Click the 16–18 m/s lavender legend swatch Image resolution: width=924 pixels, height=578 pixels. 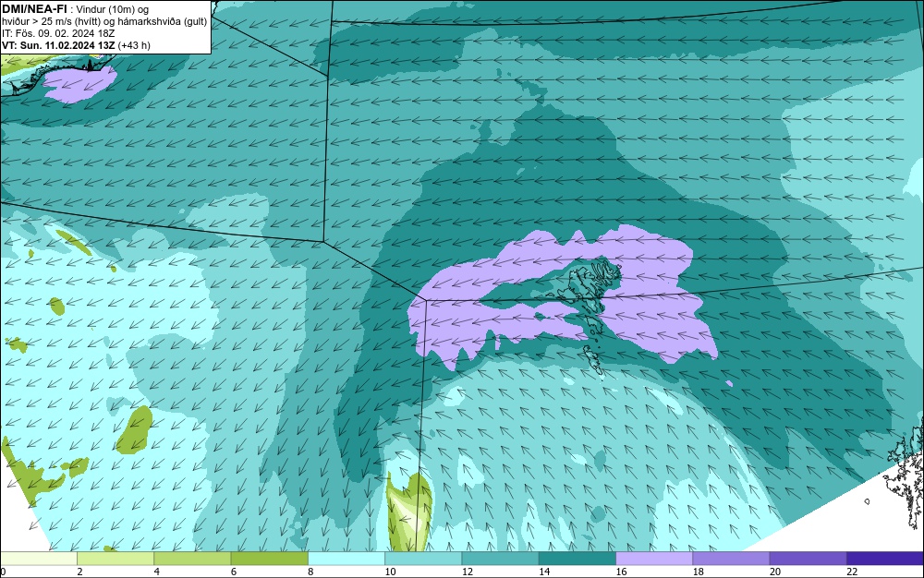click(654, 558)
